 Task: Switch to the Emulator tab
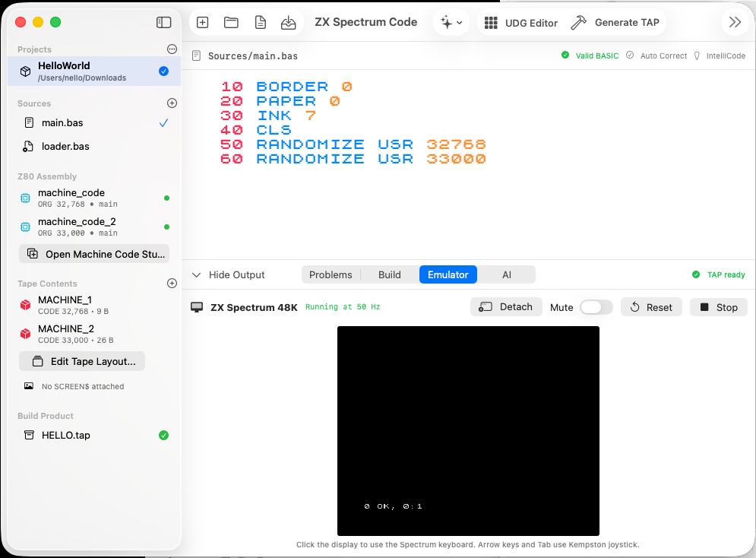[448, 275]
